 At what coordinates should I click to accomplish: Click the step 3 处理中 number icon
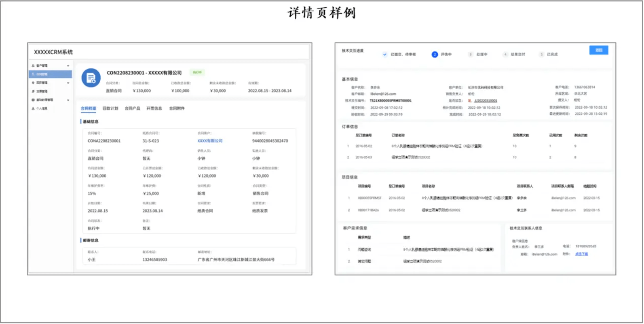coord(470,54)
